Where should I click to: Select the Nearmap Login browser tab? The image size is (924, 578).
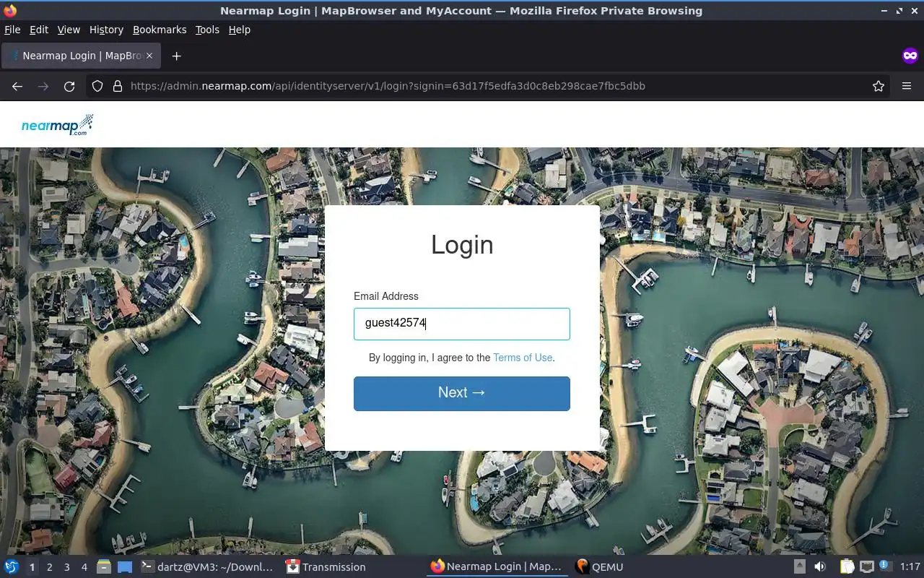coord(82,56)
